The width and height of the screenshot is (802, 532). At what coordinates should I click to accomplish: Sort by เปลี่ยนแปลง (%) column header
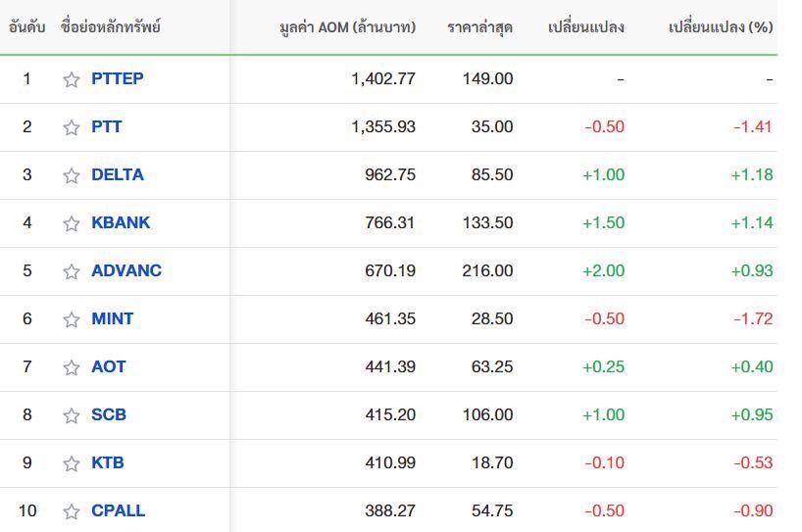coord(721,27)
